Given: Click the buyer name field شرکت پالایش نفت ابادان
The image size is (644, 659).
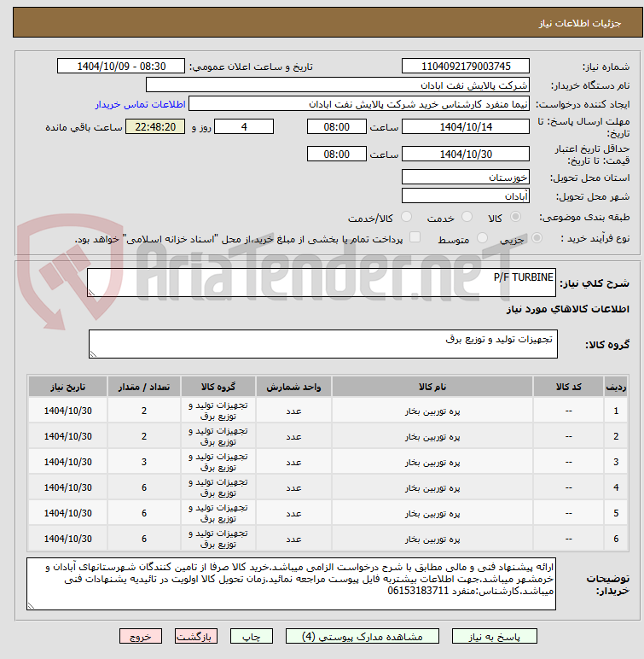Looking at the screenshot, I should pyautogui.click(x=337, y=85).
